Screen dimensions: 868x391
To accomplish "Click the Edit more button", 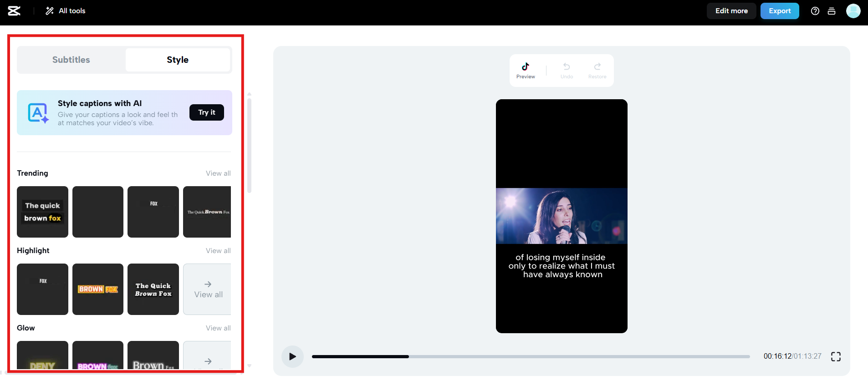I will tap(731, 11).
